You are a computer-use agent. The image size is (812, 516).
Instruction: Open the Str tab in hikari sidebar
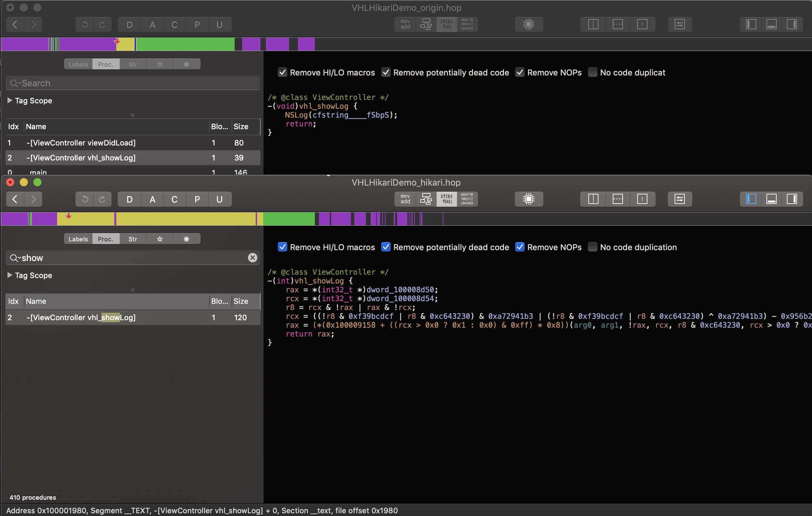pos(133,239)
